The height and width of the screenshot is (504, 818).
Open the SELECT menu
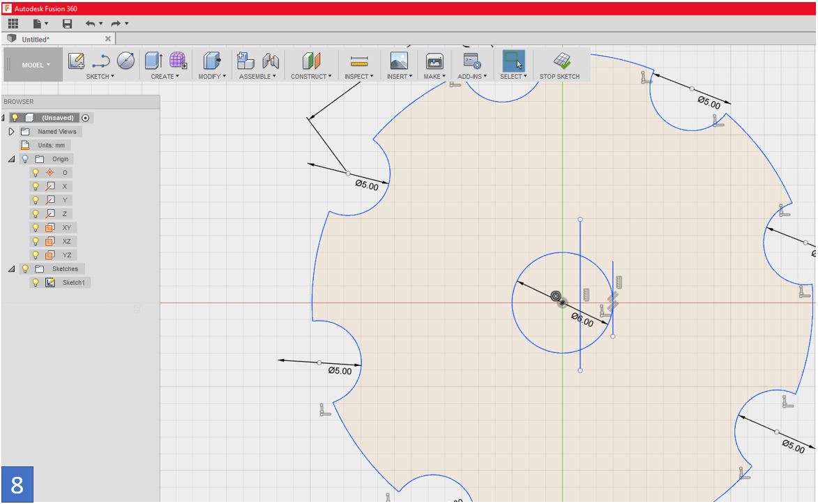coord(513,76)
